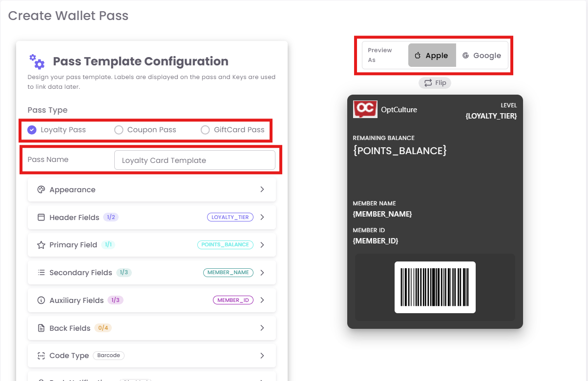Click the Appearance palette icon
This screenshot has width=588, height=381.
pos(41,190)
